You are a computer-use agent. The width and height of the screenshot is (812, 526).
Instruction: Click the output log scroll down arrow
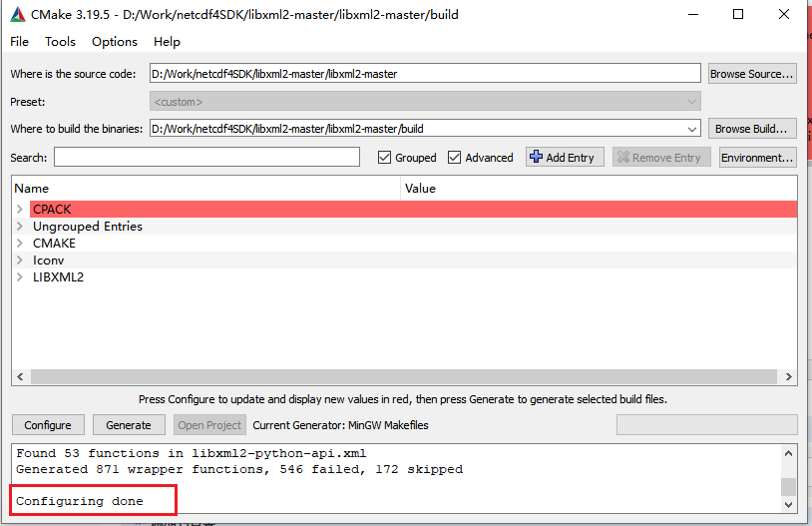788,504
